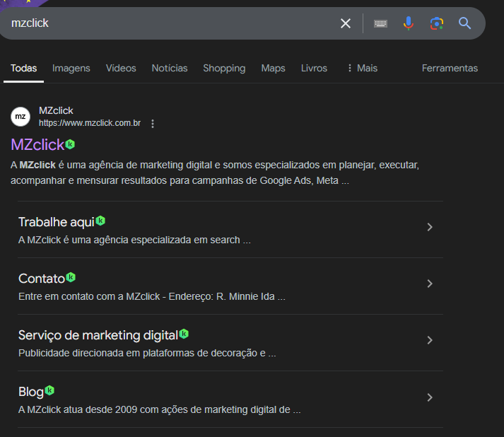Click the green badge beside Trabalhe aqui
504x437 pixels.
coord(100,221)
